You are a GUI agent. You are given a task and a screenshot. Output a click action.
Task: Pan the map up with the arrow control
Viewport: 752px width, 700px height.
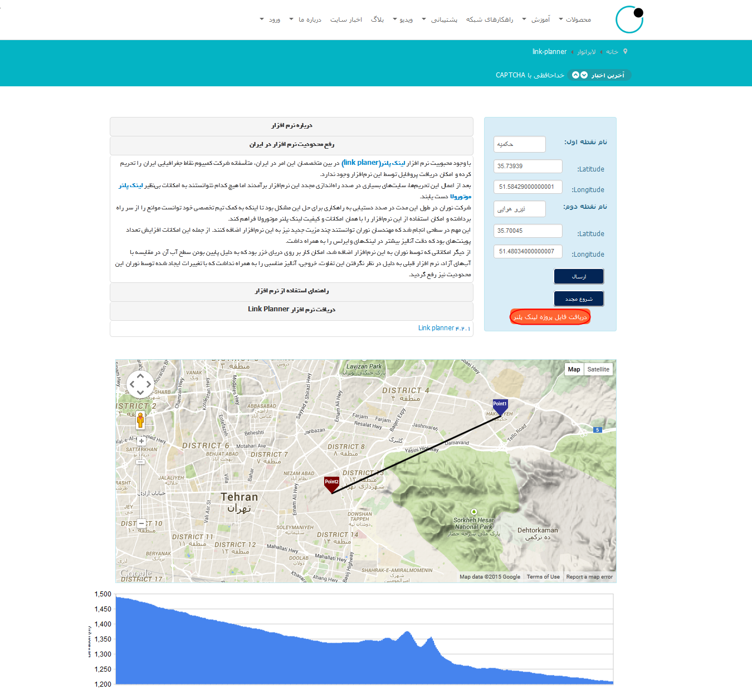click(x=140, y=376)
